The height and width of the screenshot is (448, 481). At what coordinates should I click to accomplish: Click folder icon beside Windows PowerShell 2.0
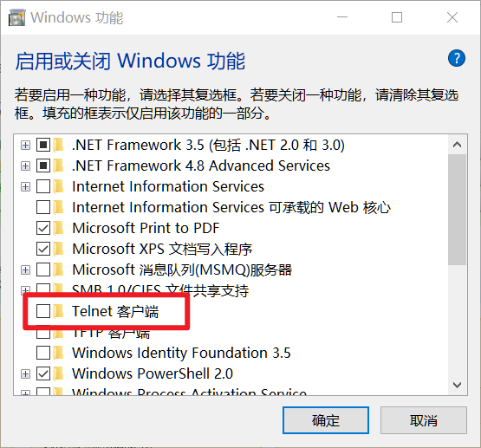[58, 373]
